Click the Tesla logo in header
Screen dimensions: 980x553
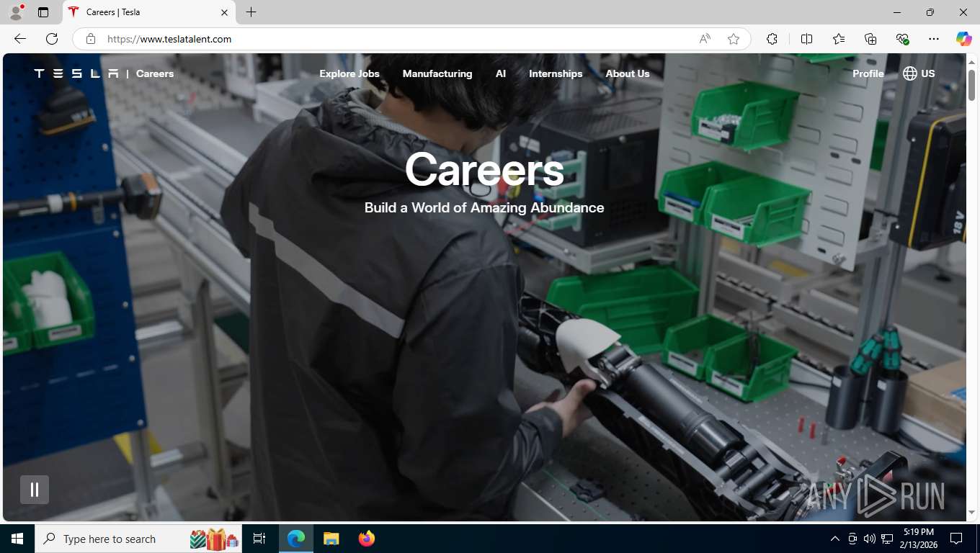pos(76,73)
